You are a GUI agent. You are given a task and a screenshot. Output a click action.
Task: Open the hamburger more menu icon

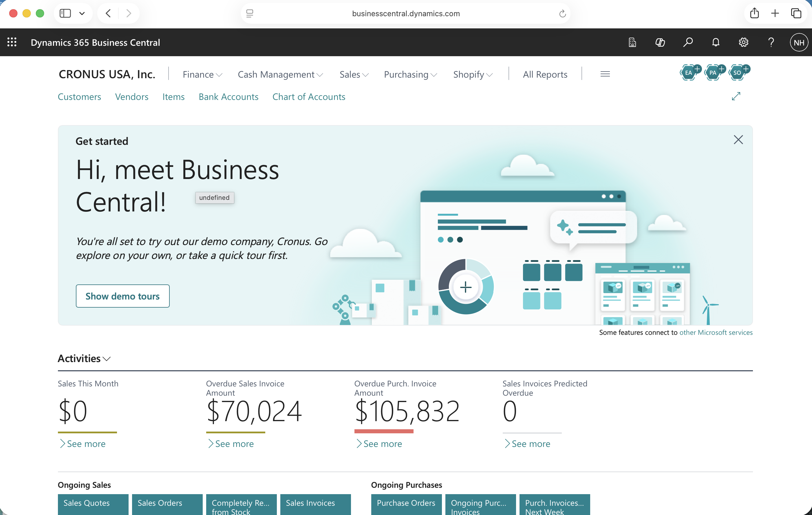click(605, 74)
